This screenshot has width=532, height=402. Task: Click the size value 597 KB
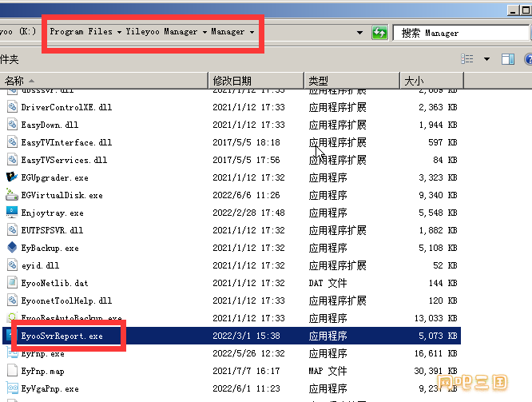point(443,142)
